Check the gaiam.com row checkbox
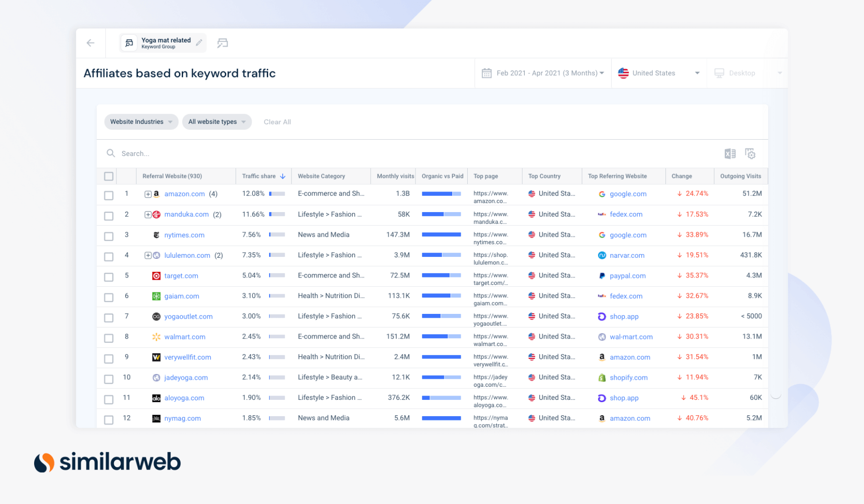The width and height of the screenshot is (864, 504). [109, 297]
